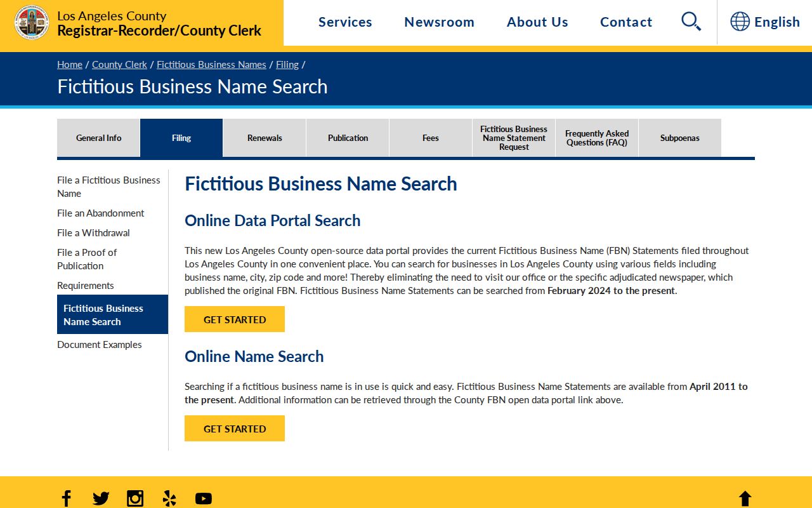Open File a Fictitious Business Name sidebar link
812x508 pixels.
tap(108, 187)
